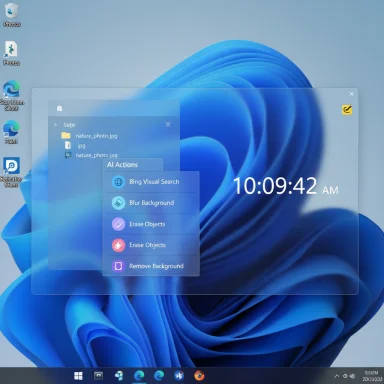This screenshot has height=384, width=384.
Task: Choose Erase Objects with the purple icon
Action: [x=151, y=224]
